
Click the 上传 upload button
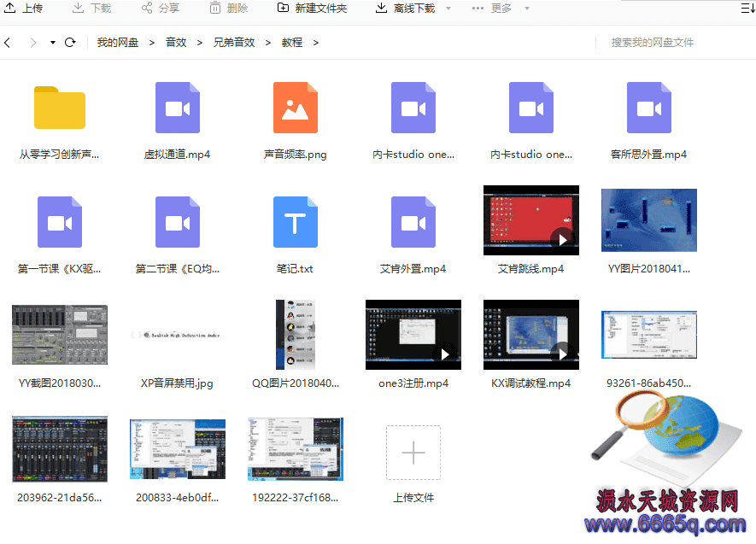(x=23, y=9)
